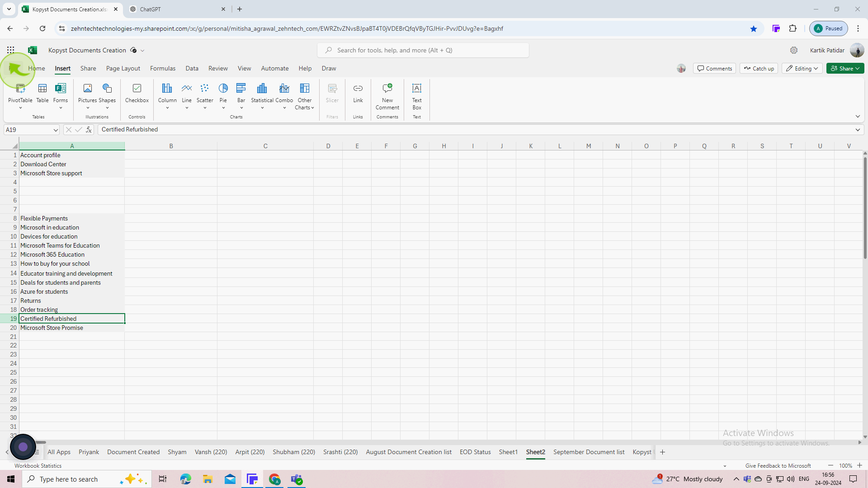Open Workbook Statistics

[x=38, y=465]
